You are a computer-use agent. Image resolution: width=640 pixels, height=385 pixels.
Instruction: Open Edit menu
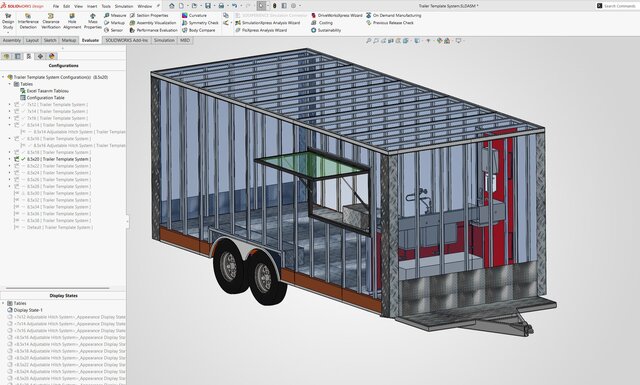tap(67, 6)
